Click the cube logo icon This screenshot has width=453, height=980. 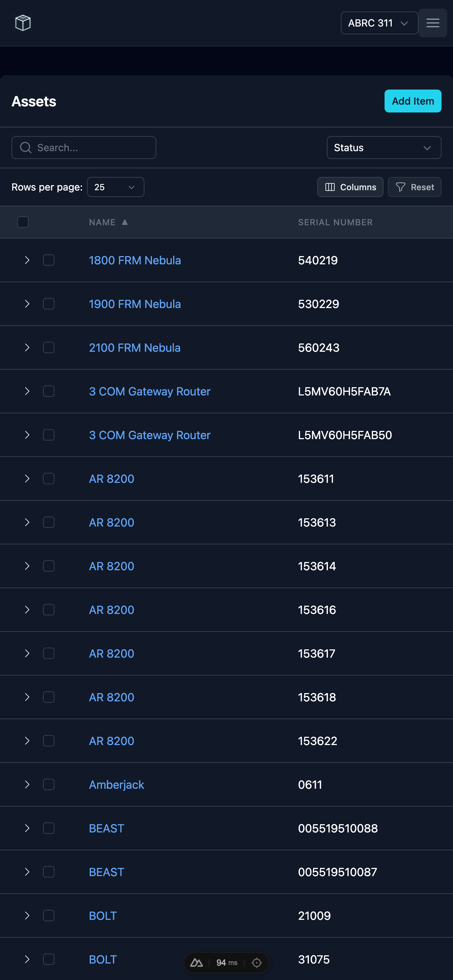pyautogui.click(x=23, y=23)
